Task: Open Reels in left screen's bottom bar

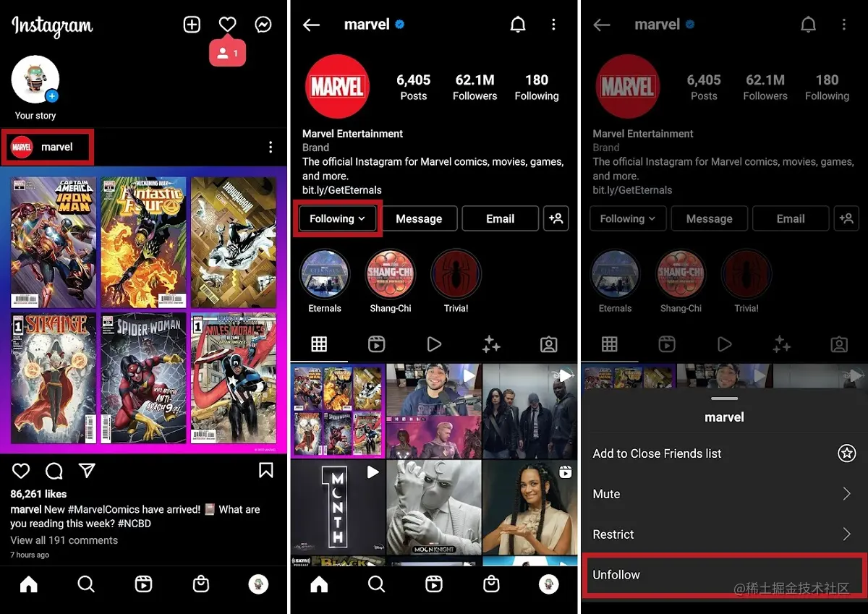Action: 144,584
